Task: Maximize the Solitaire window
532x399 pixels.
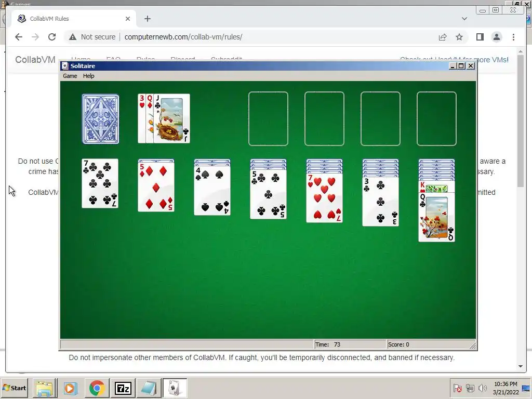Action: pyautogui.click(x=461, y=66)
